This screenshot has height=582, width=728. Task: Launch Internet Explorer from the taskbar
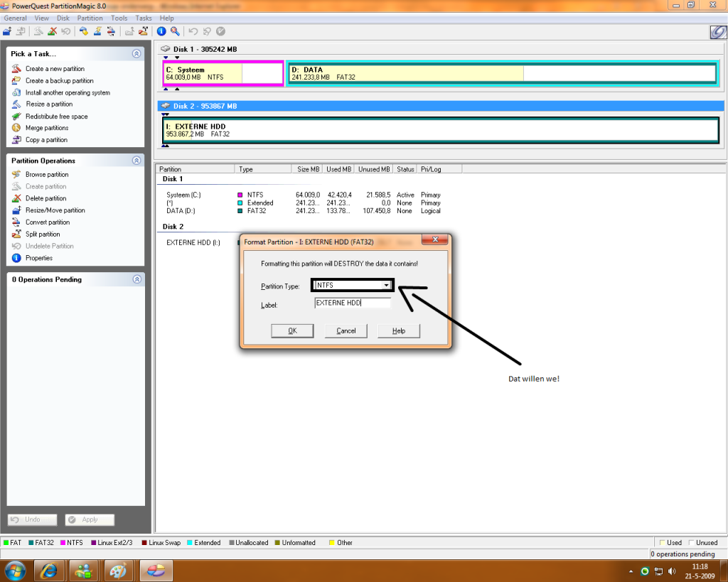[x=49, y=571]
